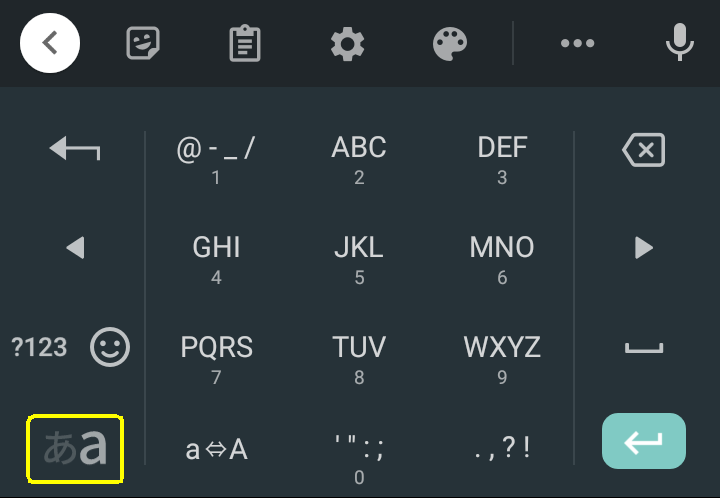The width and height of the screenshot is (720, 498).
Task: Open keyboard settings gear
Action: pos(348,44)
